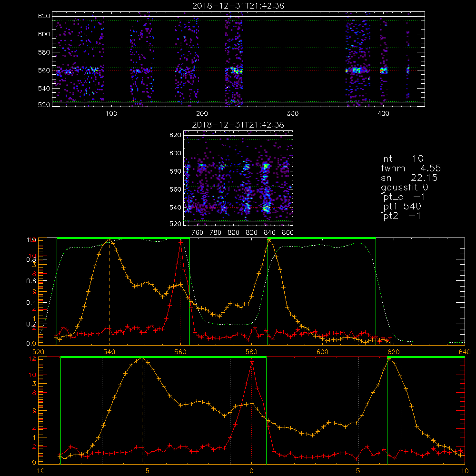Select the 'ipt1 540' parameter line
476x476 pixels.
(x=401, y=206)
